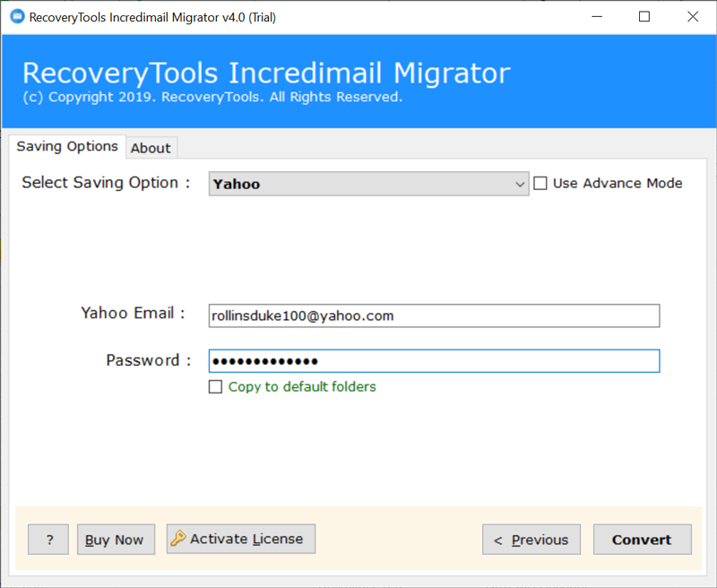Maximize the Incredimail Migrator window
Image resolution: width=717 pixels, height=588 pixels.
click(x=644, y=17)
